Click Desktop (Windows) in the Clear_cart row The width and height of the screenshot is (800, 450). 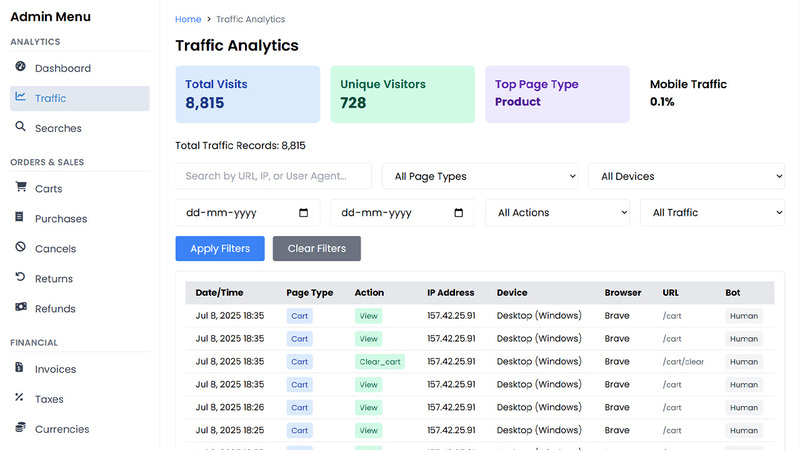[539, 362]
